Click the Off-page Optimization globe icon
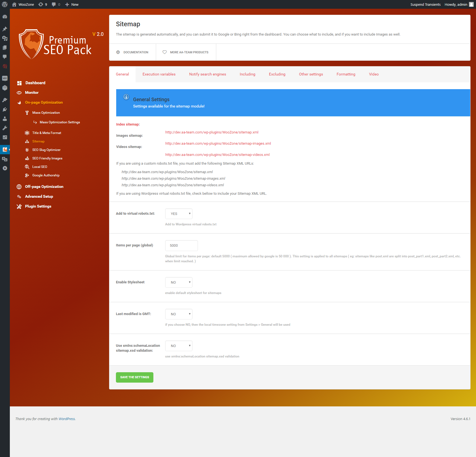 [19, 187]
